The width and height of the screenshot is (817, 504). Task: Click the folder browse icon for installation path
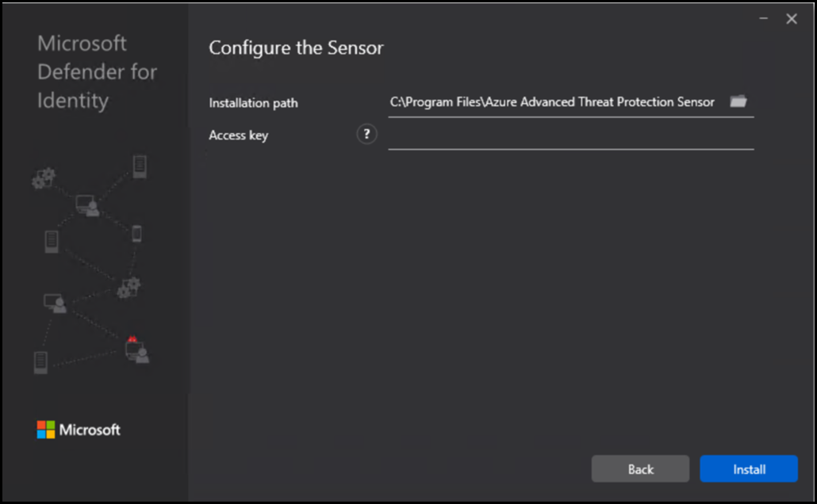738,101
